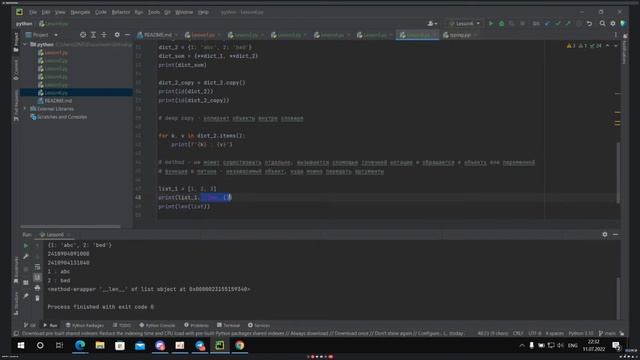Rerun Lesson6 from Run panel play icon
This screenshot has width=640, height=360.
point(26,246)
